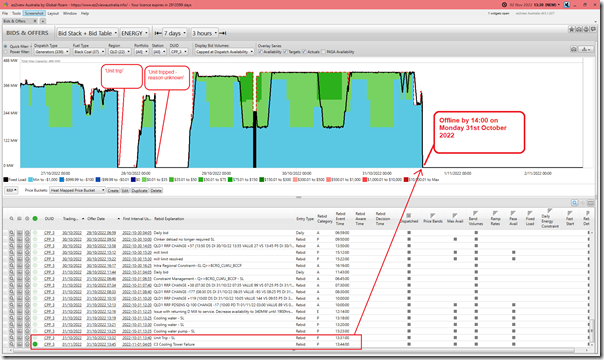604x360 pixels.
Task: Click the Fixed Load black legend swatch
Action: pyautogui.click(x=6, y=179)
